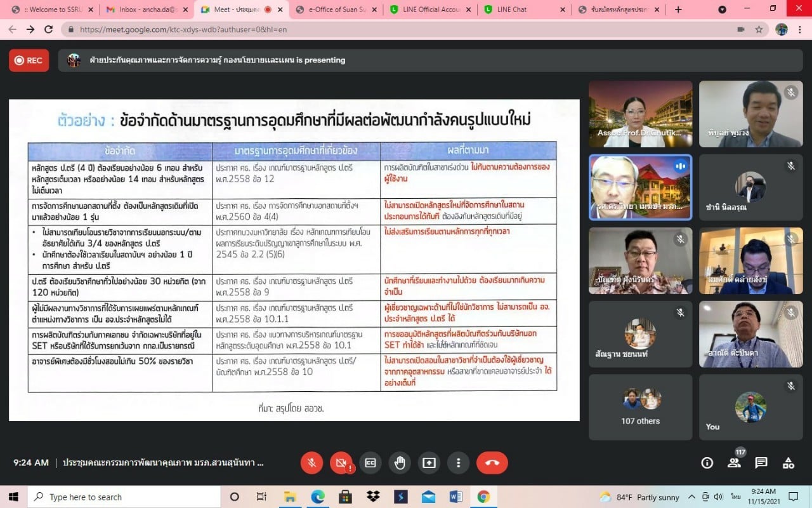Toggle the camera on/off button
Viewport: 812px width, 508px height.
341,463
